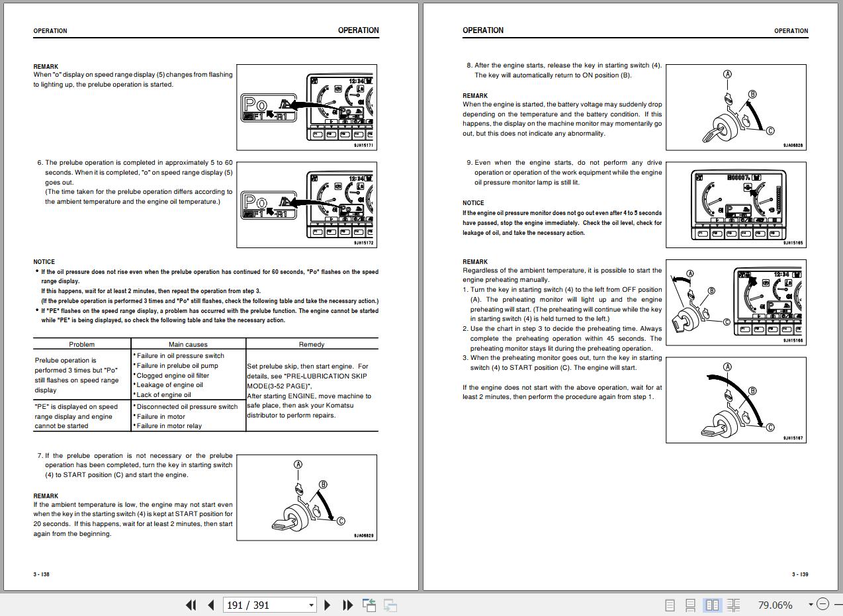Click the next view navigation icon
843x616 pixels.
390,605
